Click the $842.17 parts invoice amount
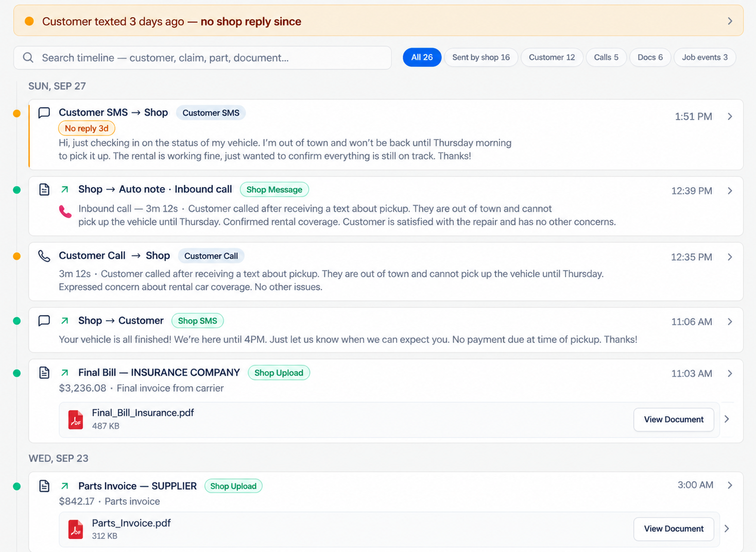The width and height of the screenshot is (756, 552). tap(77, 501)
